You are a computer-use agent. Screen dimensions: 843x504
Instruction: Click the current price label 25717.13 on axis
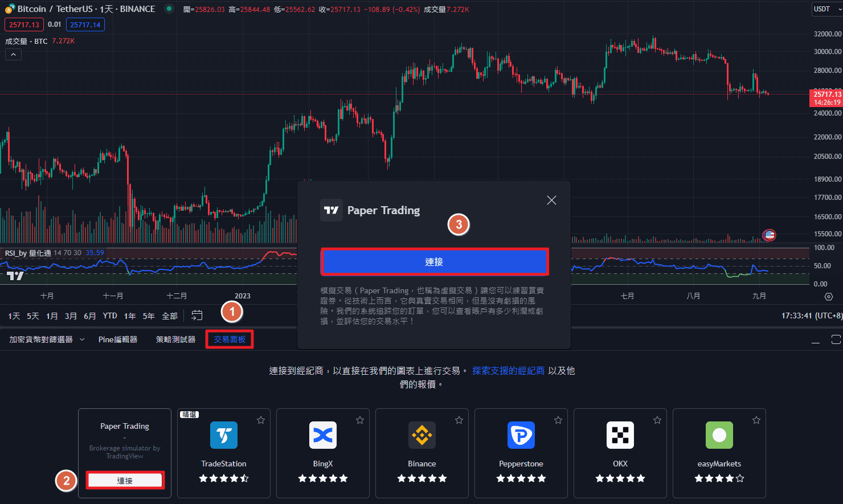pyautogui.click(x=826, y=94)
